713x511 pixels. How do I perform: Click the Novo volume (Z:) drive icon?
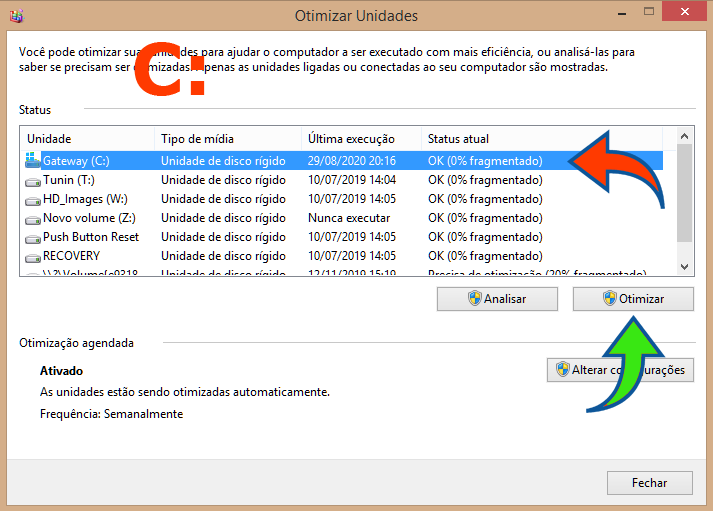click(x=32, y=218)
